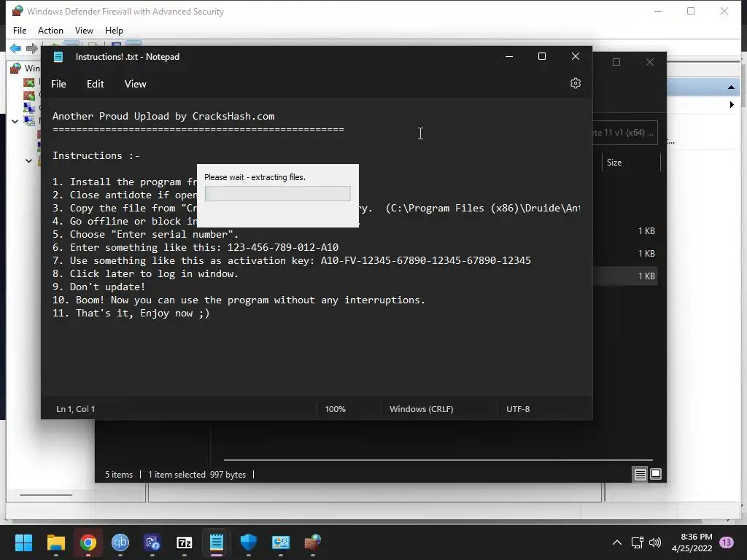Click '5 items' in Explorer status bar

119,474
